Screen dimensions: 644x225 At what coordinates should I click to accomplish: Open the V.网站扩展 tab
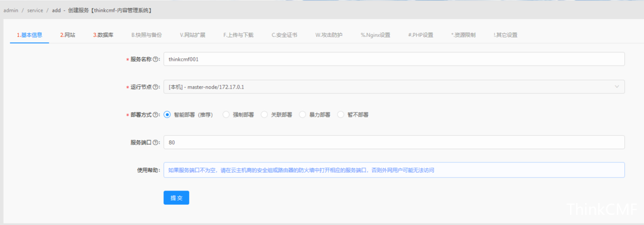point(193,35)
